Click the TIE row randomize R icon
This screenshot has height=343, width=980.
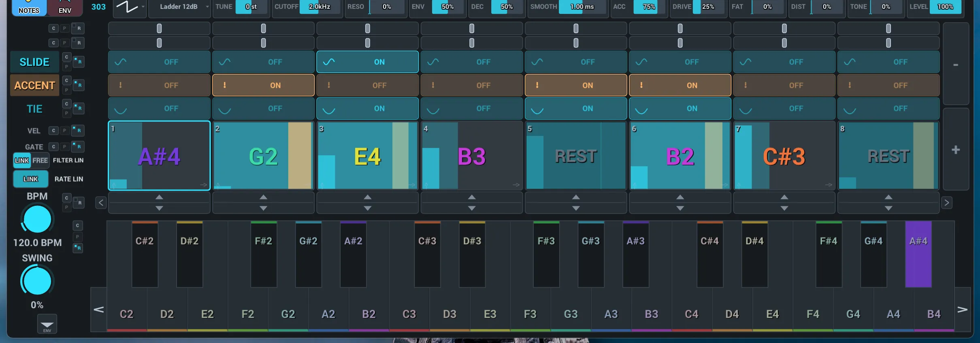click(79, 108)
